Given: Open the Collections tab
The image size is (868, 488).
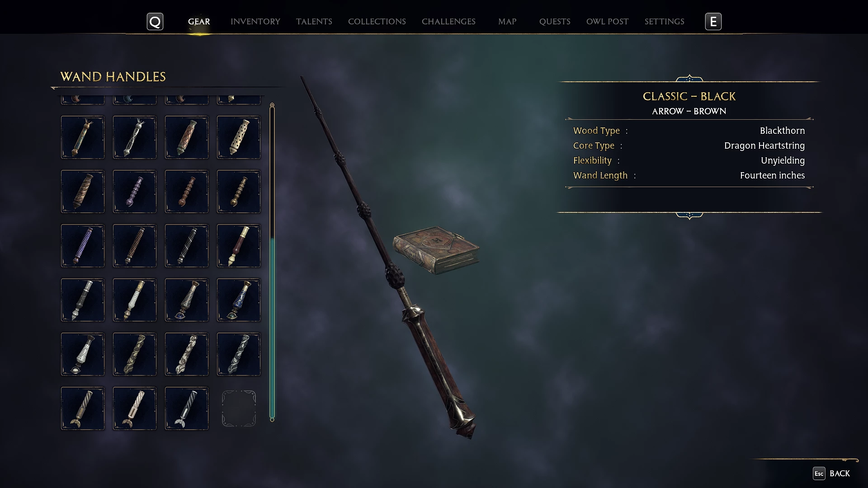Looking at the screenshot, I should click(x=377, y=21).
